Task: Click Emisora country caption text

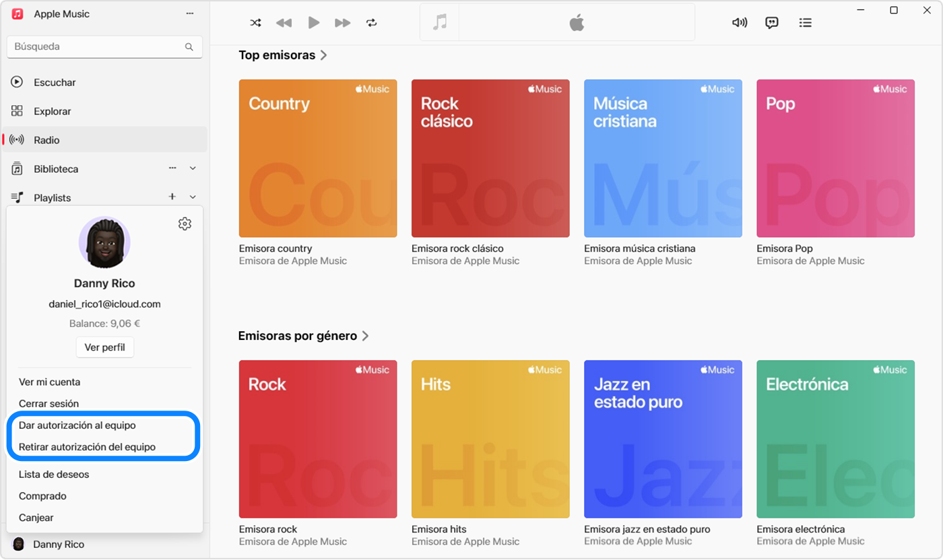Action: (275, 248)
